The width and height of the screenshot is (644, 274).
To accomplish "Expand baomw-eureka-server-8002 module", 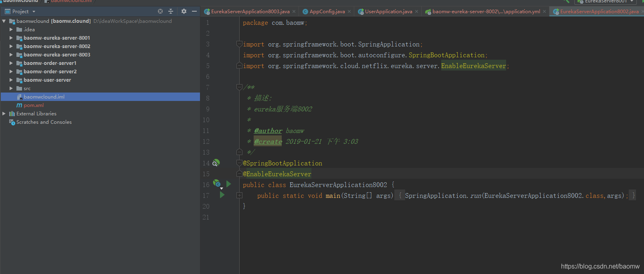I will coord(11,46).
